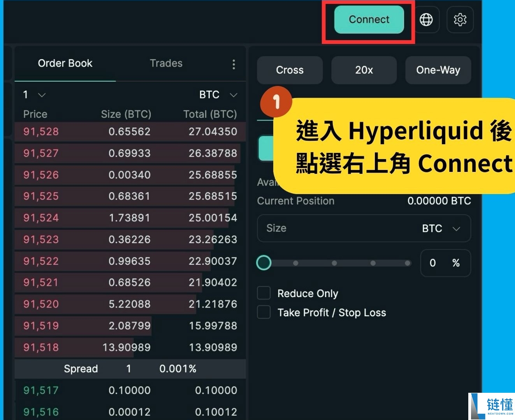The height and width of the screenshot is (420, 515).
Task: Select ask price 91,528
Action: (x=41, y=131)
